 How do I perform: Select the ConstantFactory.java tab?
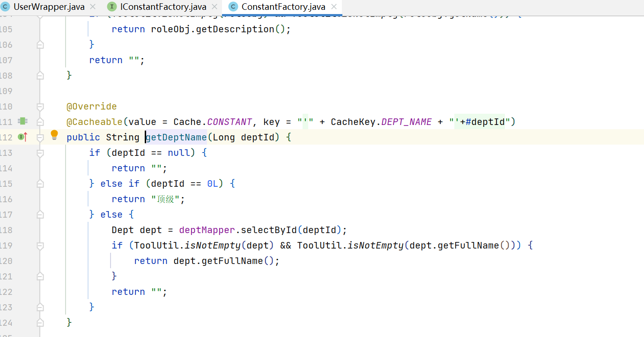point(283,7)
